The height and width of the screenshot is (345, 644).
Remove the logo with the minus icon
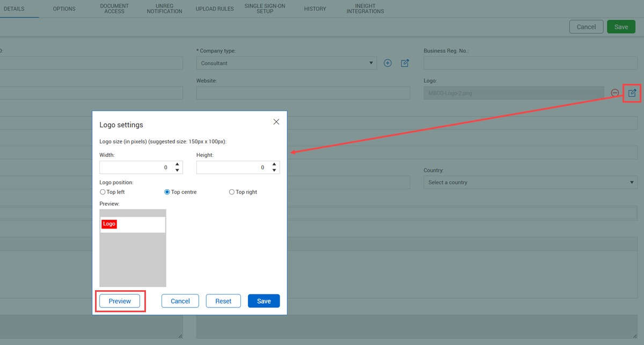pyautogui.click(x=615, y=93)
